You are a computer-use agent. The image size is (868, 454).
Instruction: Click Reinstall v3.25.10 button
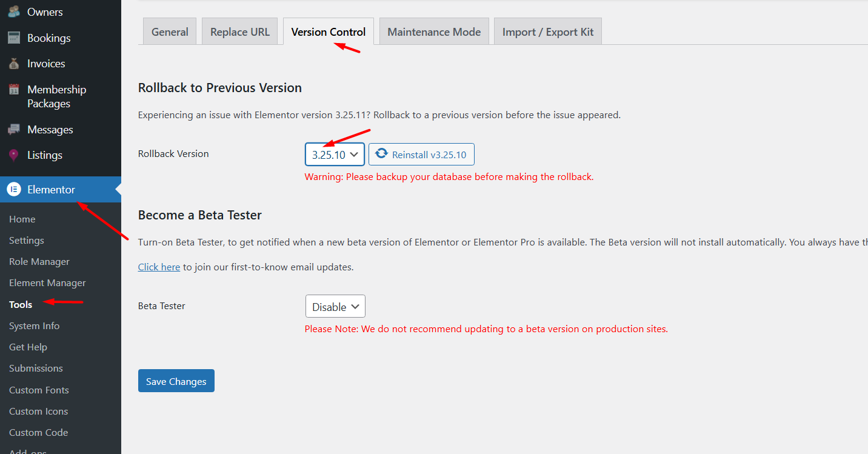(421, 155)
